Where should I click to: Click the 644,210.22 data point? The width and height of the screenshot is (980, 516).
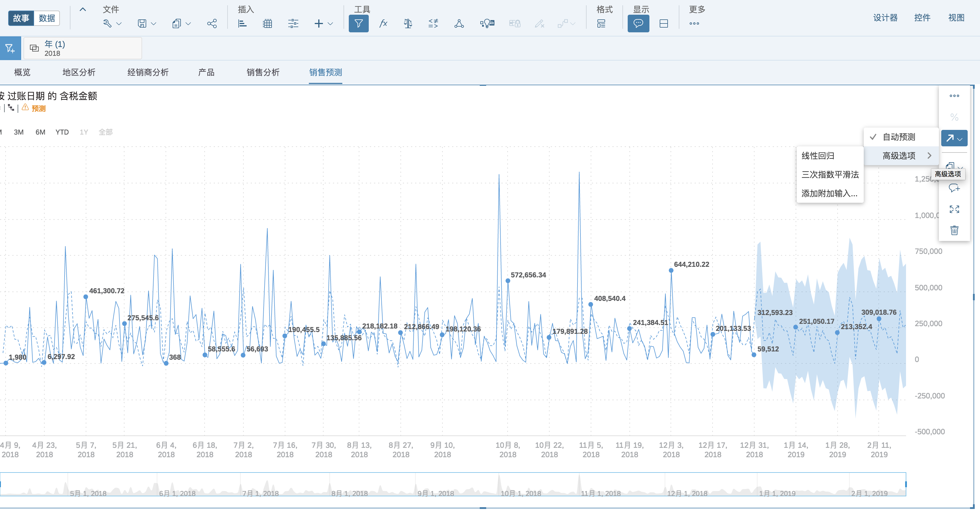(671, 270)
